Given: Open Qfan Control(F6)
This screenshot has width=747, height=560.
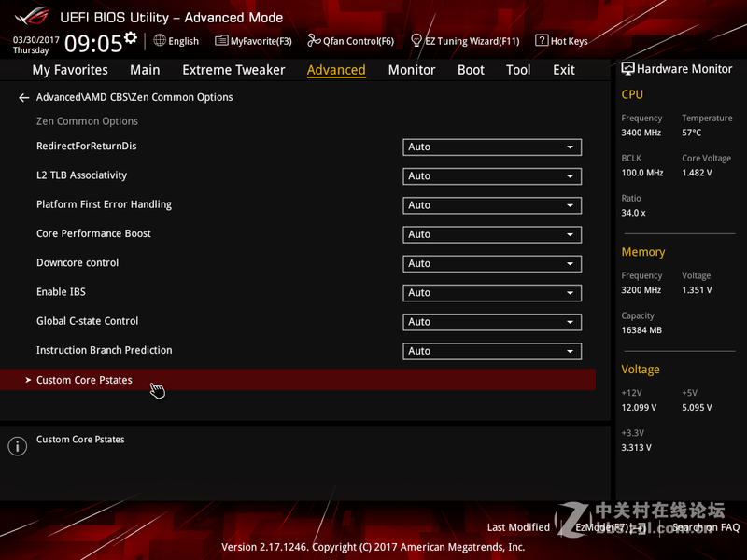Looking at the screenshot, I should (351, 41).
